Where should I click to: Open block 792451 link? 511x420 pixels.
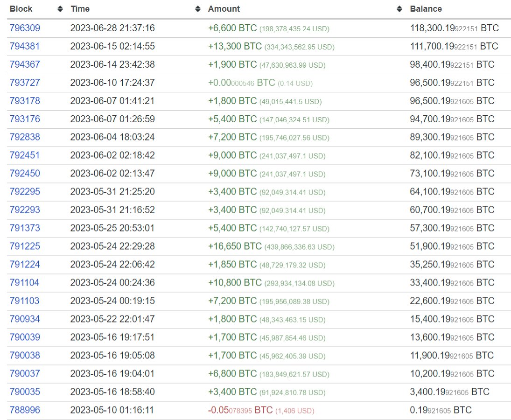pos(25,155)
